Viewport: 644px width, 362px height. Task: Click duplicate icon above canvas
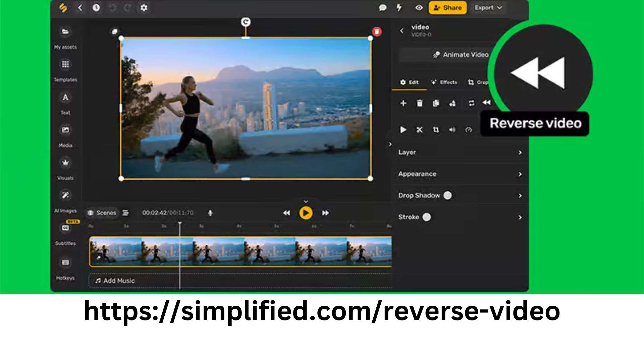[114, 32]
